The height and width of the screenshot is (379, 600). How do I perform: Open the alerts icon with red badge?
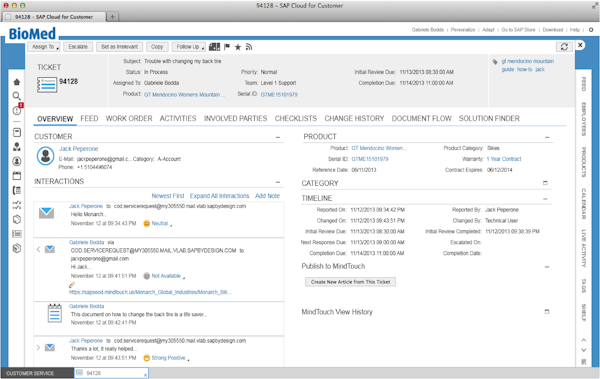point(17,110)
